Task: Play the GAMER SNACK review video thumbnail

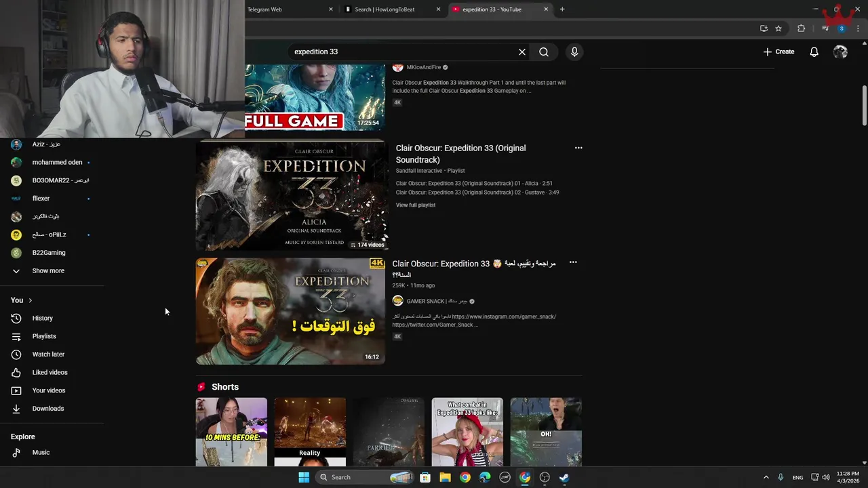Action: [x=290, y=311]
